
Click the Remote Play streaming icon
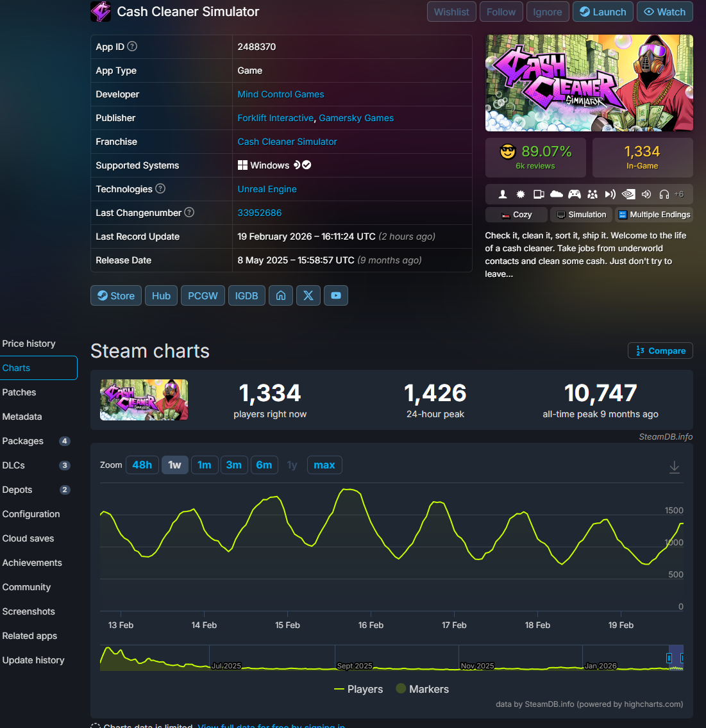pos(610,194)
